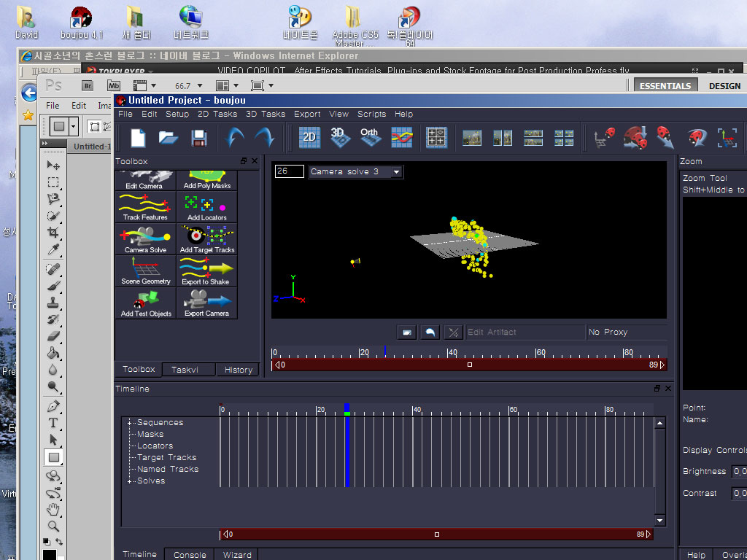Viewport: 747px width, 560px height.
Task: Open the 3D Tasks menu
Action: (266, 114)
